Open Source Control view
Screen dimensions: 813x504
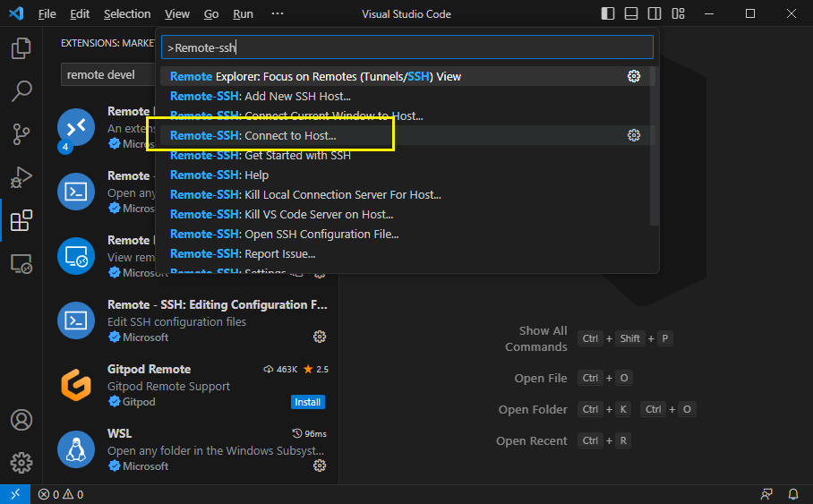[21, 133]
